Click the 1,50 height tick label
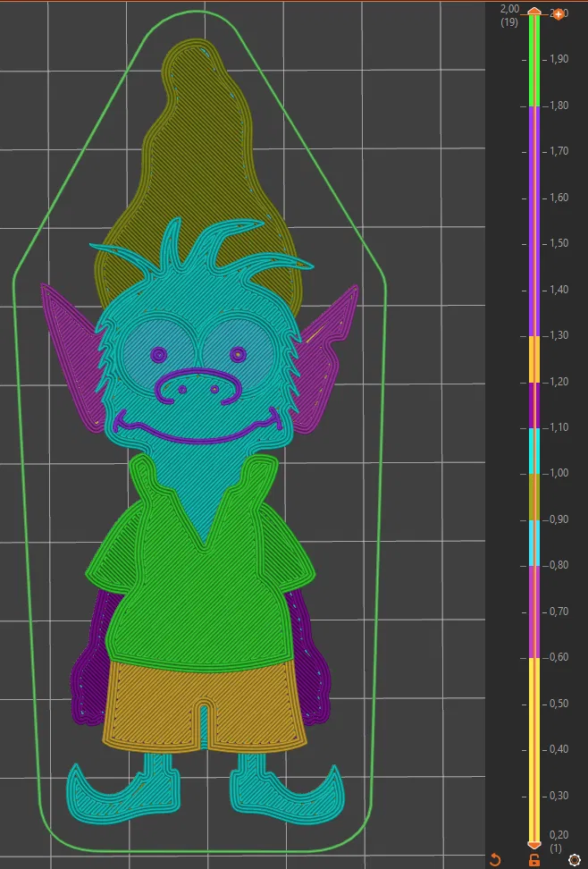588x869 pixels. (559, 243)
